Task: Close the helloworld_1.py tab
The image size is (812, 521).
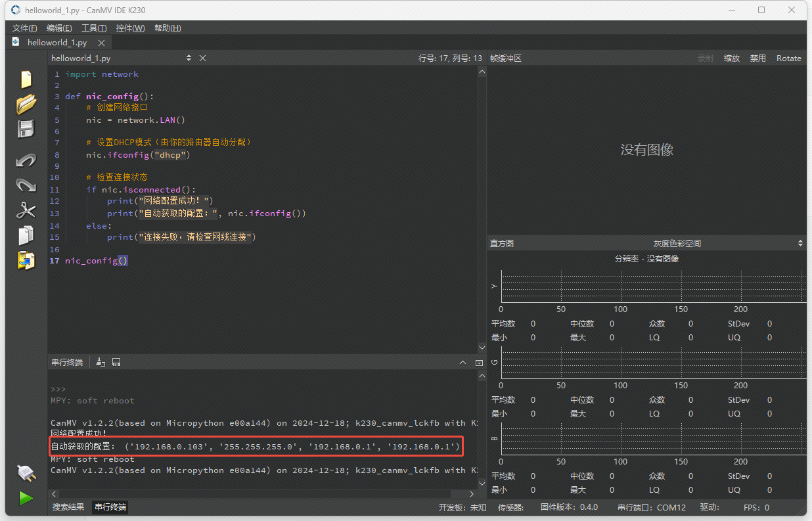Action: pos(101,43)
